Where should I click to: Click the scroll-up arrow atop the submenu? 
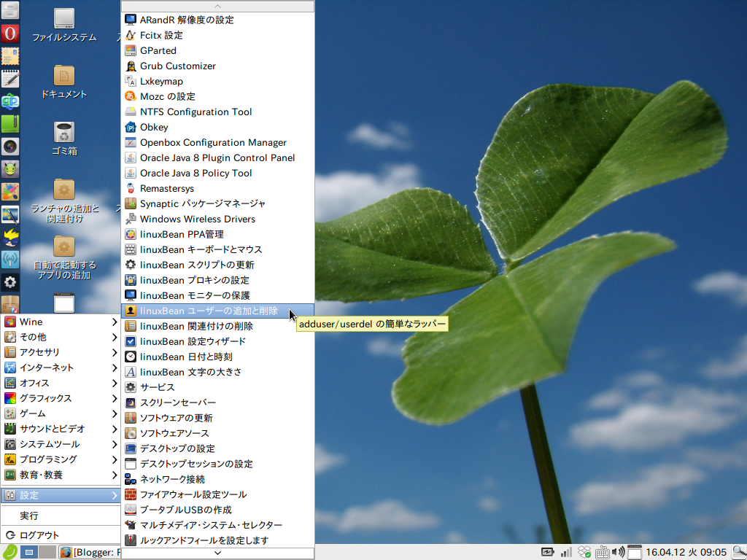coord(217,6)
